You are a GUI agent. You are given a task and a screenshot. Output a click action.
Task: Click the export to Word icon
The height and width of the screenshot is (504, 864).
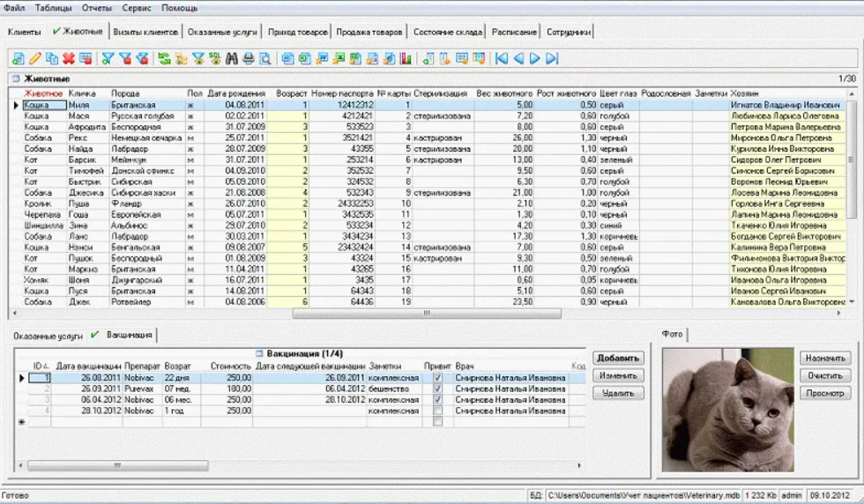322,58
